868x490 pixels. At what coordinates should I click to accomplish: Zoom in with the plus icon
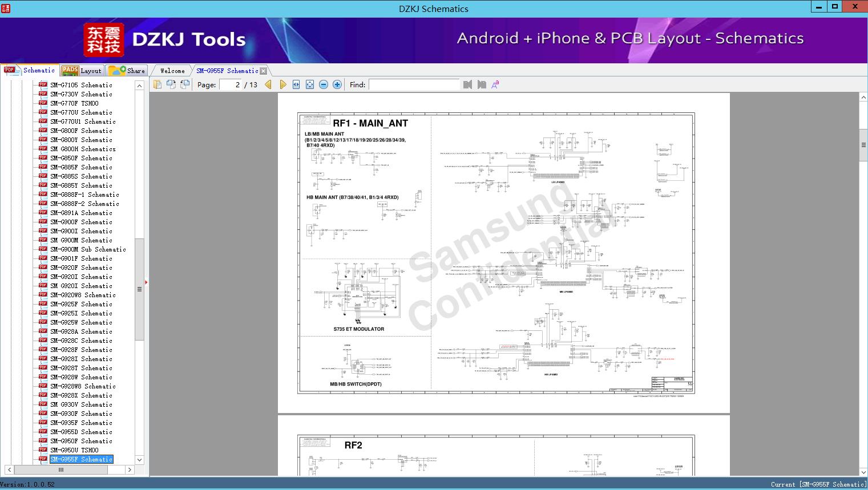pyautogui.click(x=337, y=84)
